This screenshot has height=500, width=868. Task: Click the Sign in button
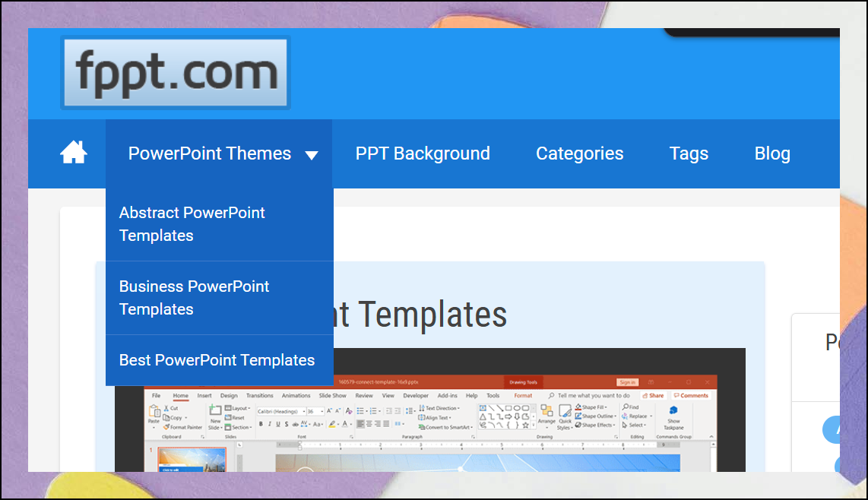click(628, 382)
